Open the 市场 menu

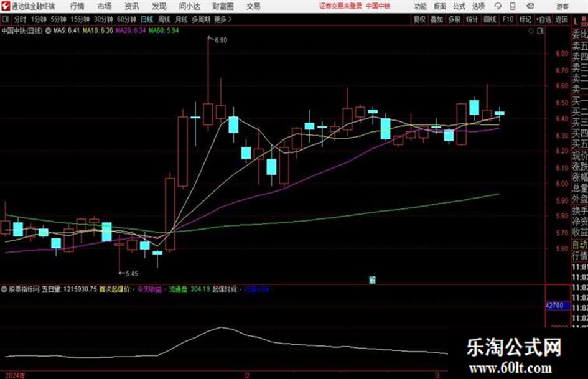[x=105, y=6]
